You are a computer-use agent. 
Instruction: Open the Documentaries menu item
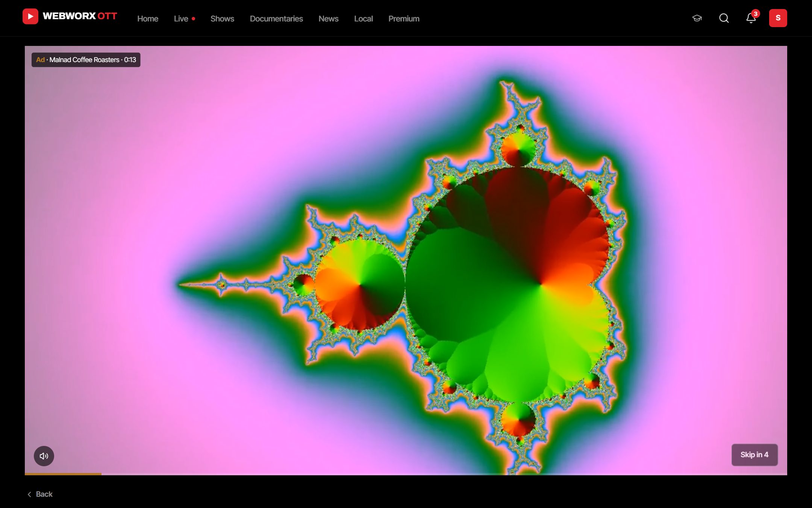coord(276,18)
